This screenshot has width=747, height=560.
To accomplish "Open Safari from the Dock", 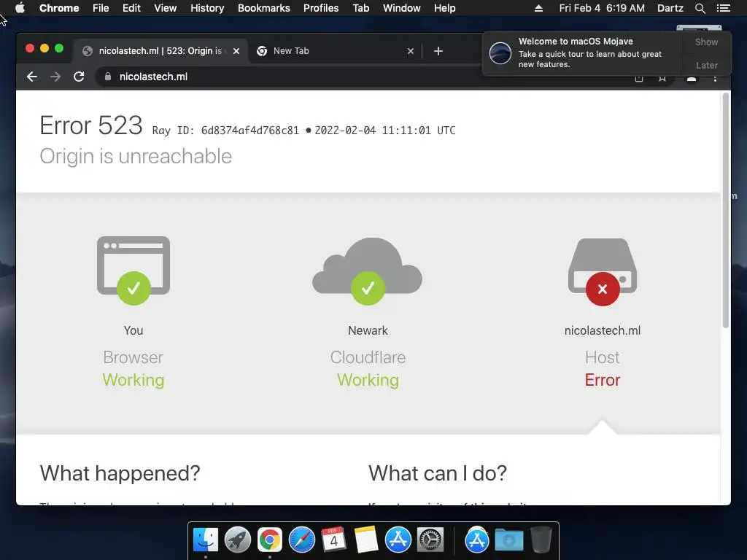I will click(x=302, y=540).
